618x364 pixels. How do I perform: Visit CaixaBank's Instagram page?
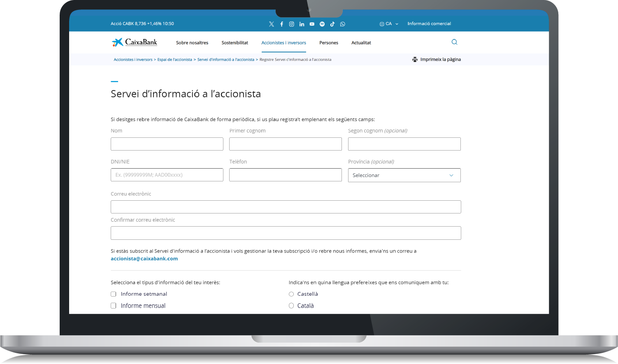(292, 24)
